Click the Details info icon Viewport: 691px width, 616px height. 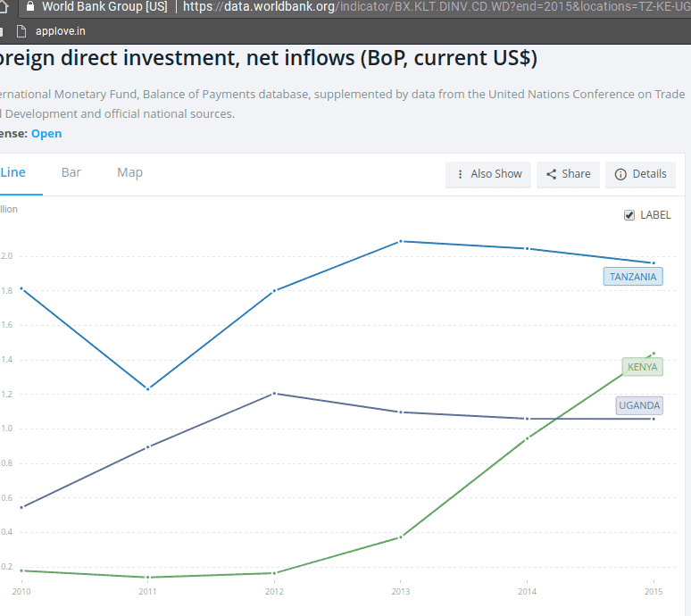[x=620, y=174]
